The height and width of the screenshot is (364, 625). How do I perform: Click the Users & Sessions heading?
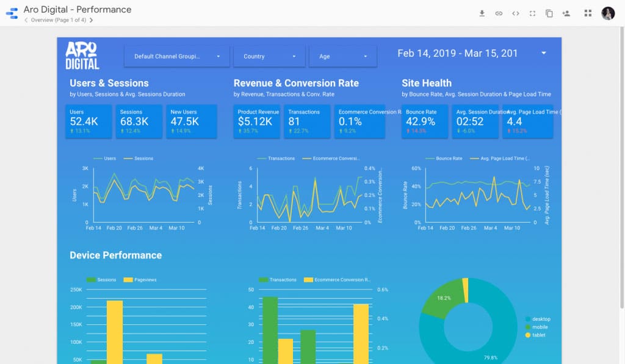click(109, 84)
